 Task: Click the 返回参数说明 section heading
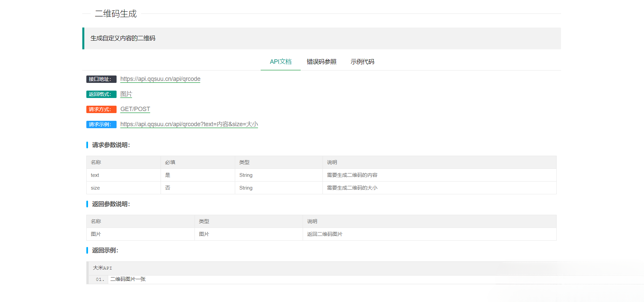[x=111, y=204]
